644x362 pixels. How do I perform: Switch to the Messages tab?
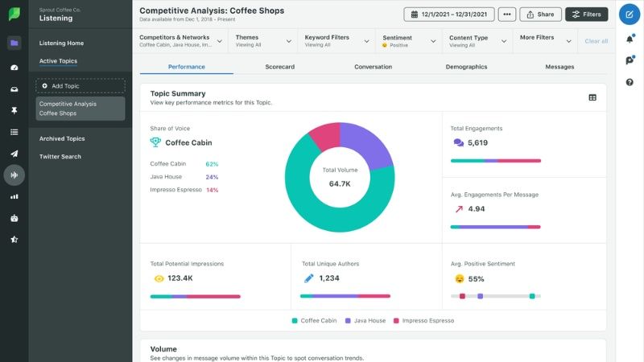coord(559,67)
